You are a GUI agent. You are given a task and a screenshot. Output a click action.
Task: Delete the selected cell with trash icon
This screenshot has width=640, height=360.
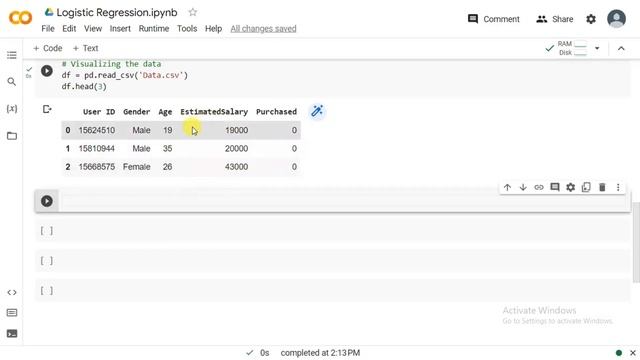tap(602, 187)
